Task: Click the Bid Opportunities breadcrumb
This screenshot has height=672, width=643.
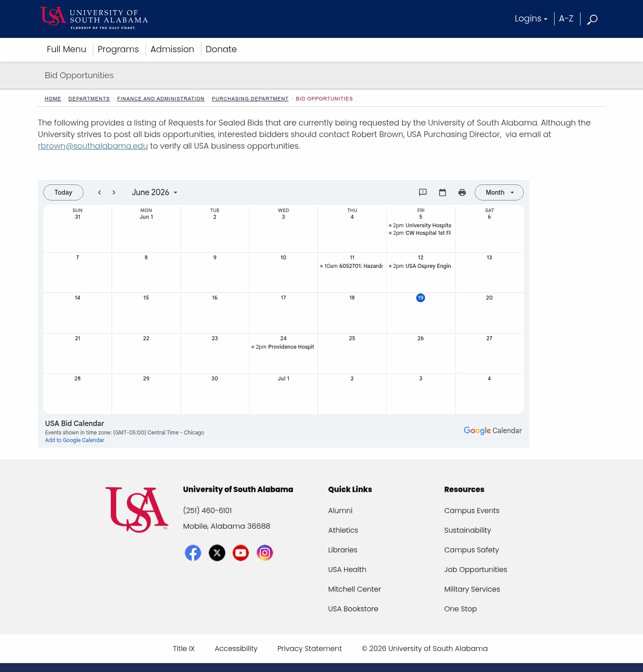Action: tap(324, 99)
